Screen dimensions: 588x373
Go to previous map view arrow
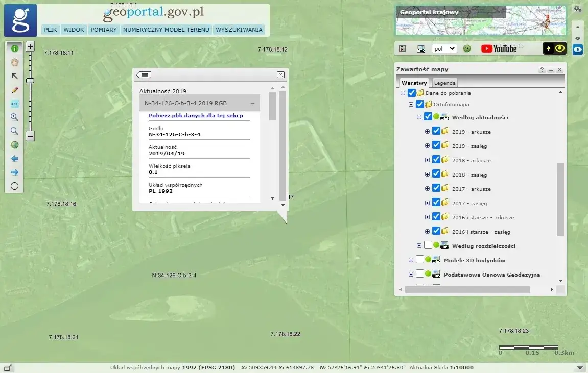[14, 159]
